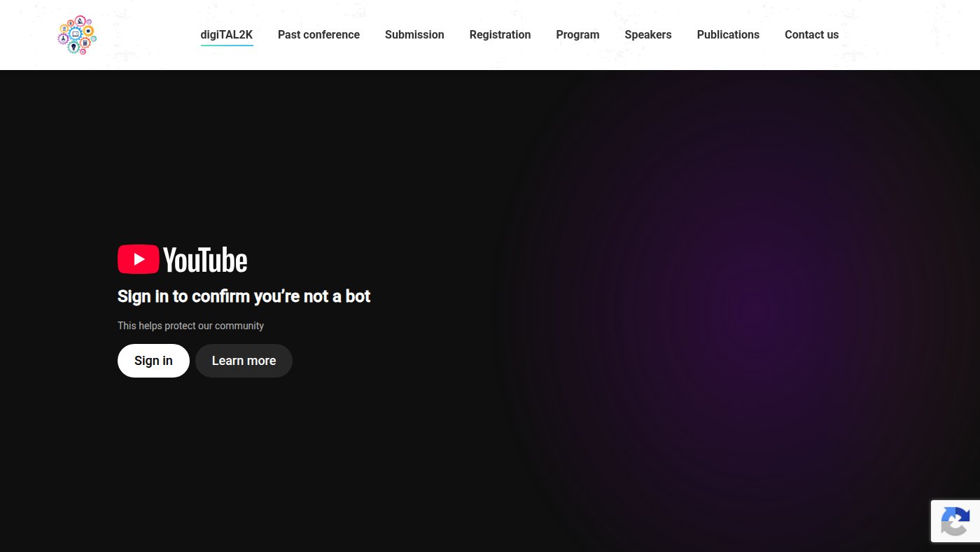Open the Past conference menu item
The height and width of the screenshot is (552, 980).
click(x=318, y=35)
